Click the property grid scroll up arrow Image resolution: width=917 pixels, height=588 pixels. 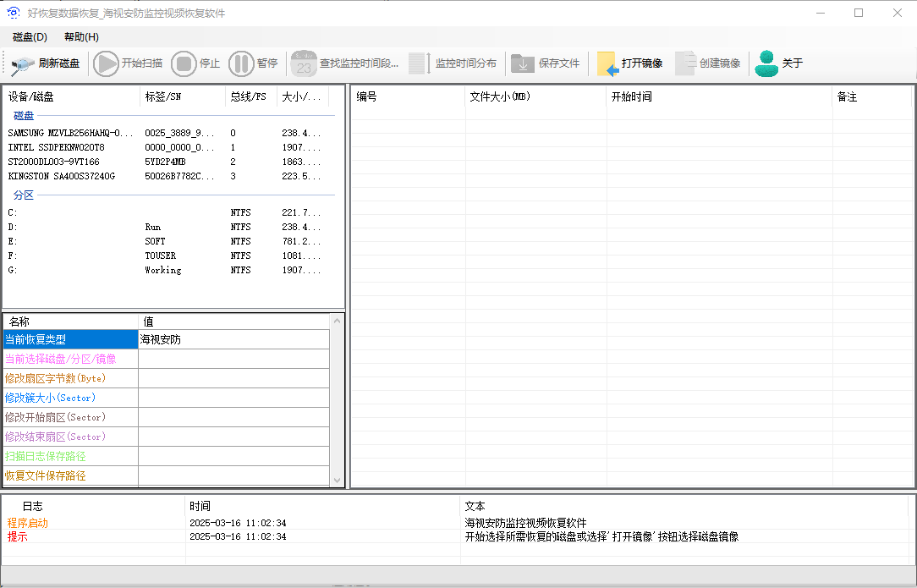pyautogui.click(x=337, y=321)
